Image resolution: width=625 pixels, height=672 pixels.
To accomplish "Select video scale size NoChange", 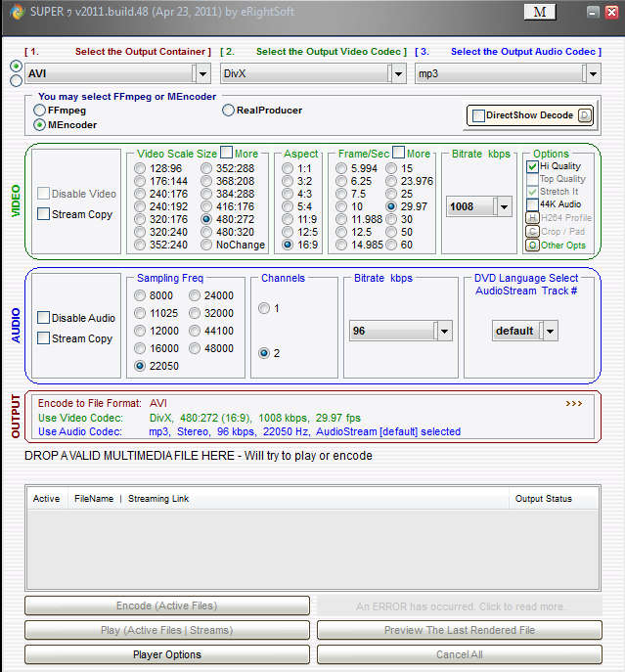I will (206, 245).
